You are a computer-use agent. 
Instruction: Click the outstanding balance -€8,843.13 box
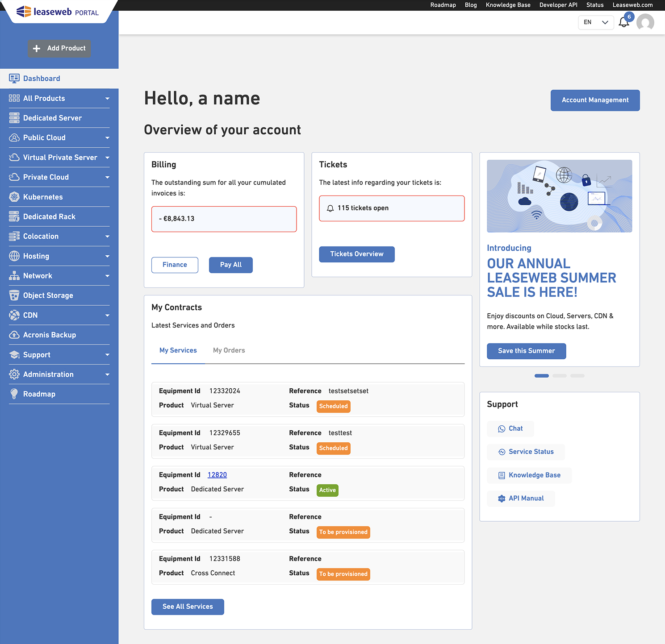[x=224, y=219]
